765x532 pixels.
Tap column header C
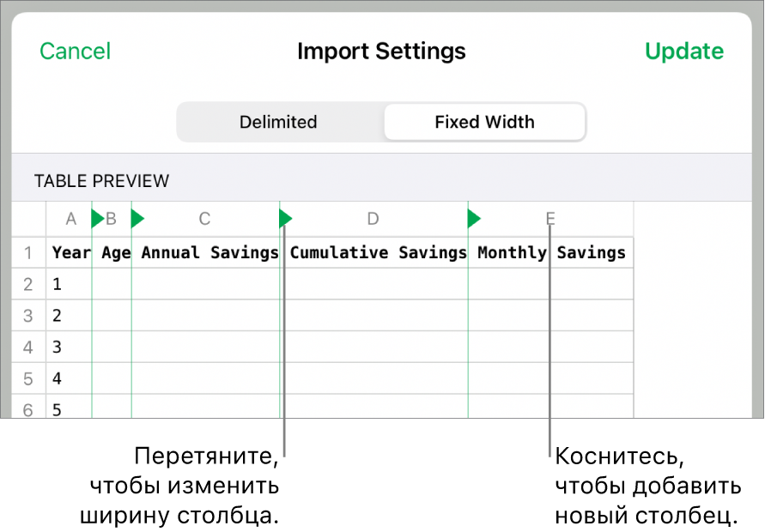pyautogui.click(x=204, y=220)
